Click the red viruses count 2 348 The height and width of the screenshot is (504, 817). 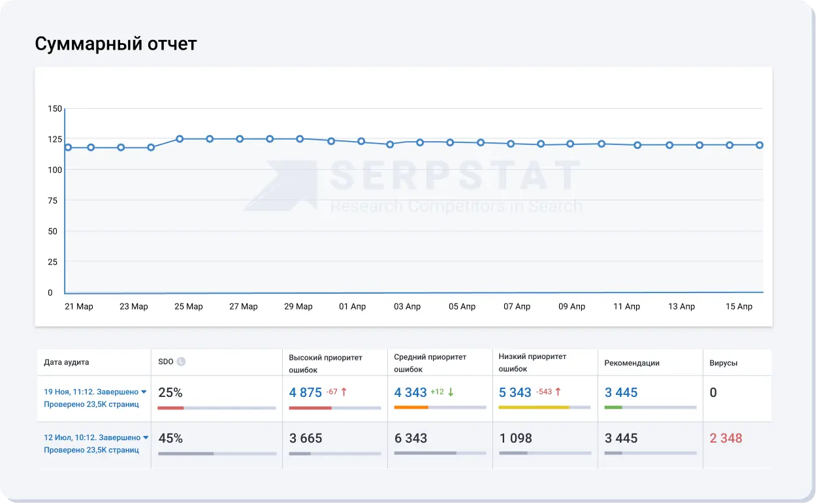point(726,438)
